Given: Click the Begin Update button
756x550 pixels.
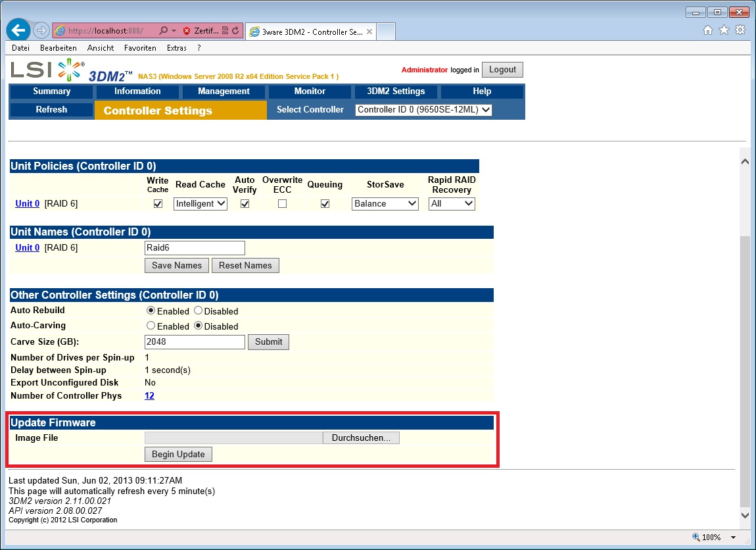Looking at the screenshot, I should (178, 454).
